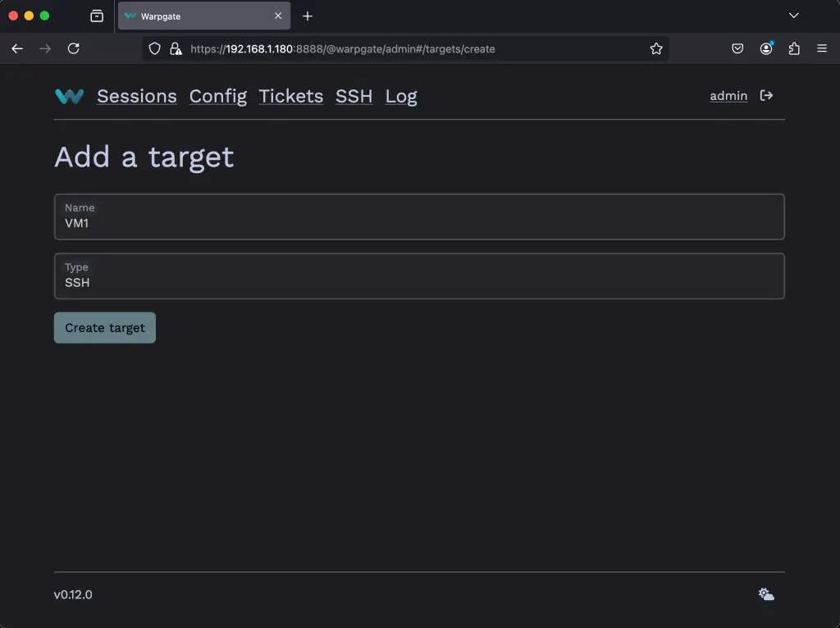Click the shield tracking protection icon
The width and height of the screenshot is (840, 628).
154,48
